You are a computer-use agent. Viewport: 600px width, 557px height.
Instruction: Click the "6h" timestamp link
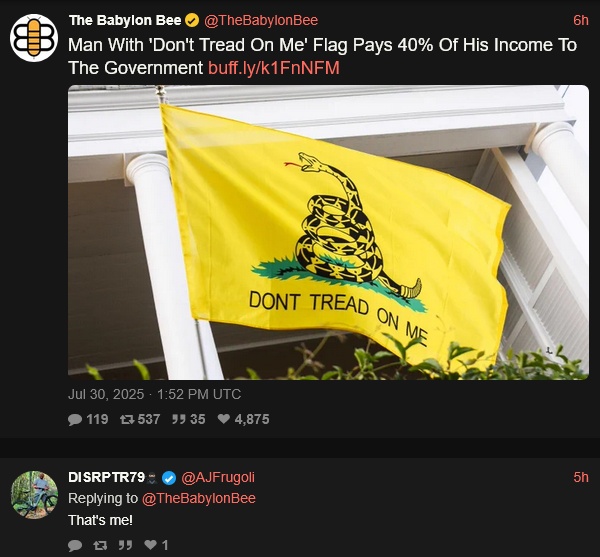581,20
